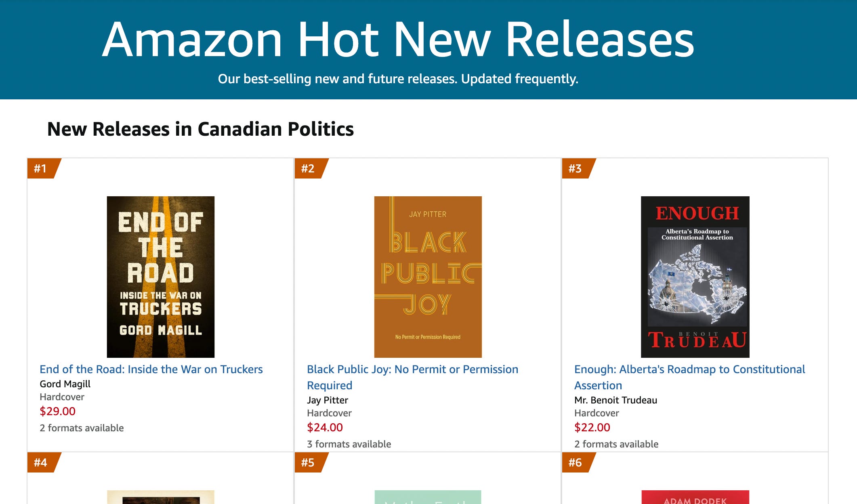Open End of the Road title link
Screen dimensions: 857x504
coord(151,369)
